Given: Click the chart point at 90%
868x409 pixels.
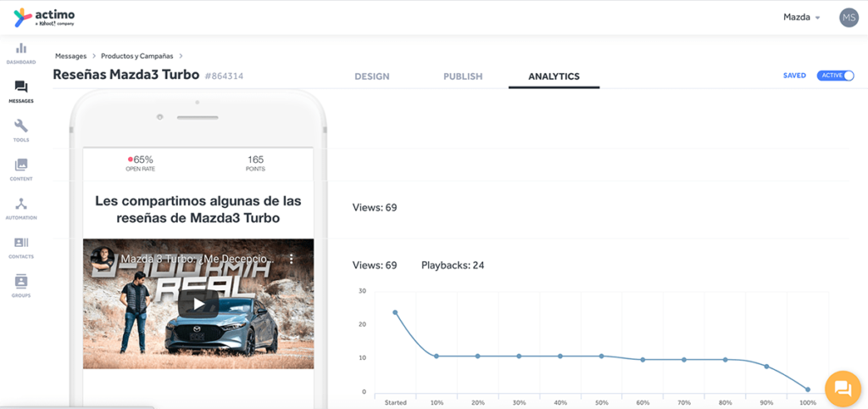Looking at the screenshot, I should [x=766, y=367].
